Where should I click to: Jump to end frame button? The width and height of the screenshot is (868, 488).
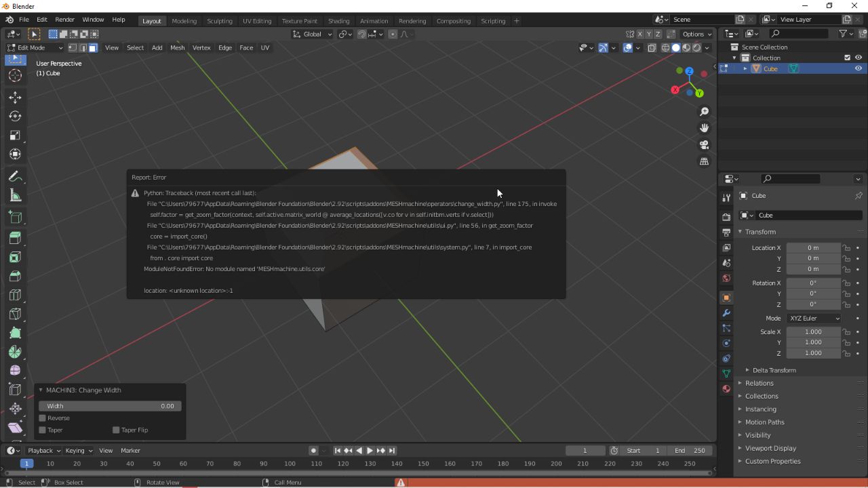(x=391, y=451)
